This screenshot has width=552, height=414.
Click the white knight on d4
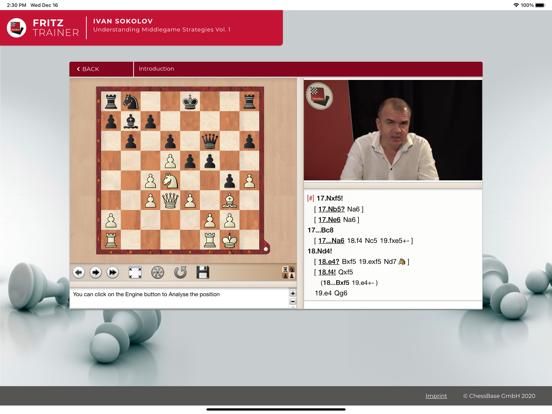tap(170, 181)
